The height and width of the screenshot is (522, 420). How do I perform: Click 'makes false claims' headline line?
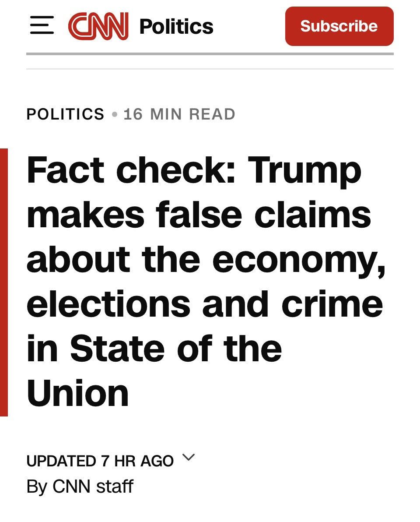pos(199,215)
